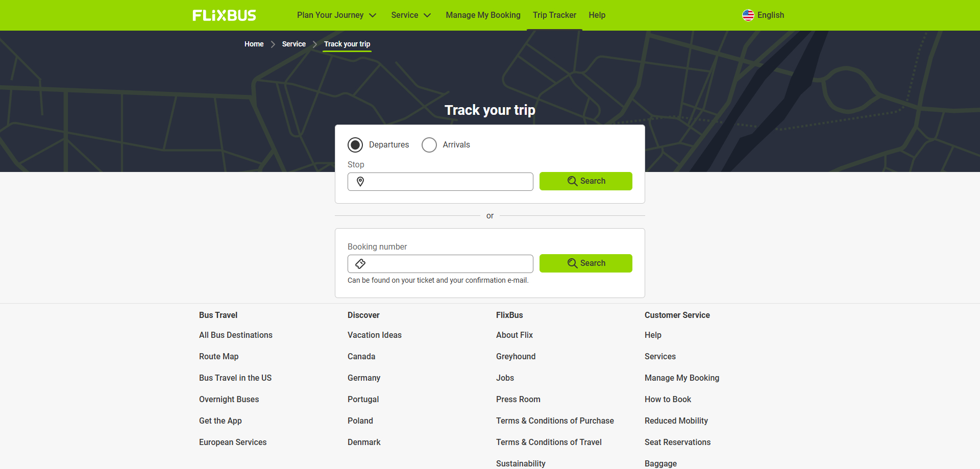Open Manage My Booking footer link
This screenshot has height=469, width=980.
point(682,378)
